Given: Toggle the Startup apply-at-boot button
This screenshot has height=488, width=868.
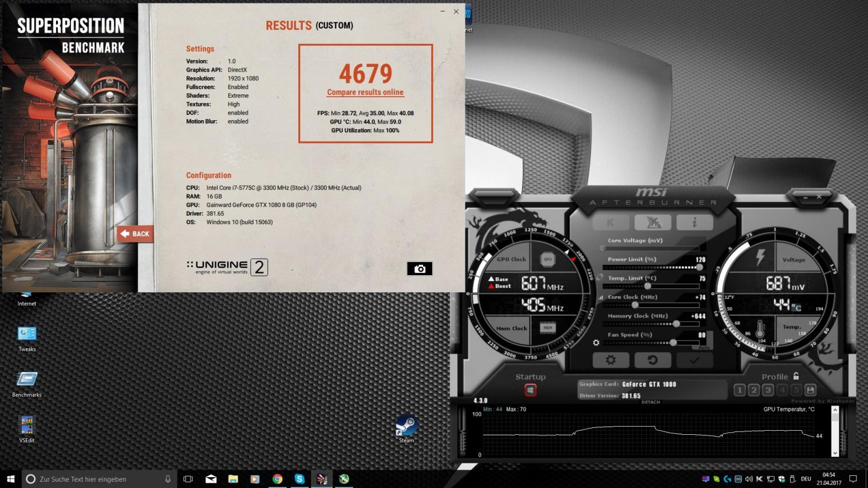Looking at the screenshot, I should tap(530, 390).
